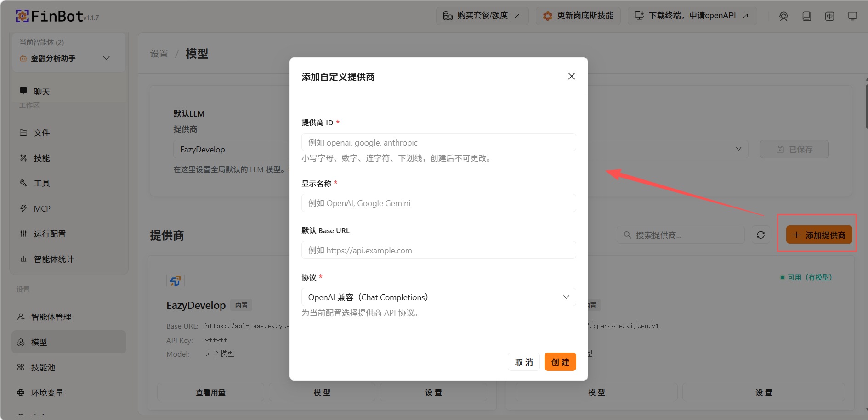Screen dimensions: 868x420
Task: Open 购买套餐/额度 link
Action: tap(482, 16)
